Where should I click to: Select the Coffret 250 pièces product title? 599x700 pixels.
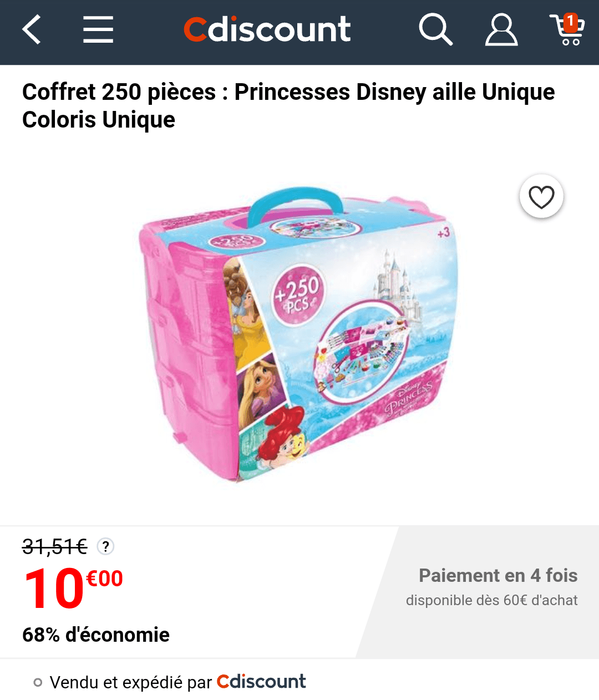(x=288, y=105)
